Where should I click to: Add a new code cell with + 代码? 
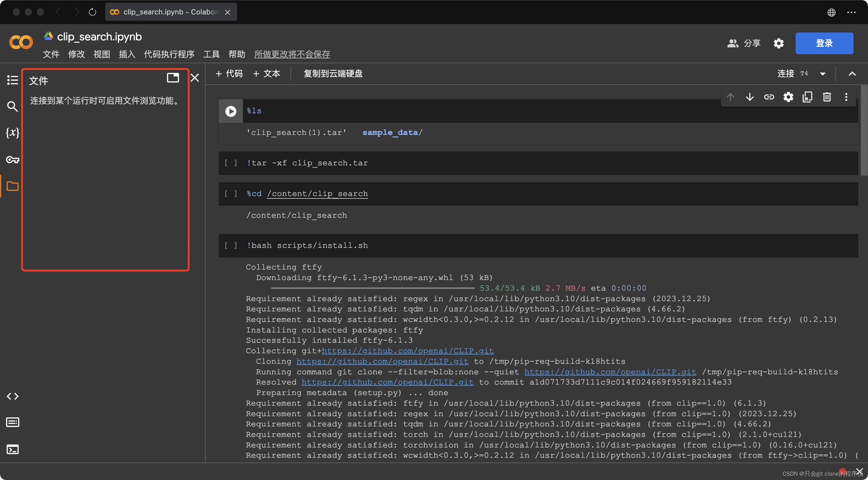click(x=229, y=74)
